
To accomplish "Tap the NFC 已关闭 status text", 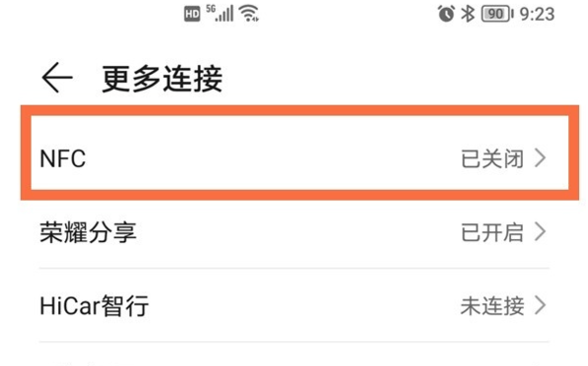I will pos(492,158).
